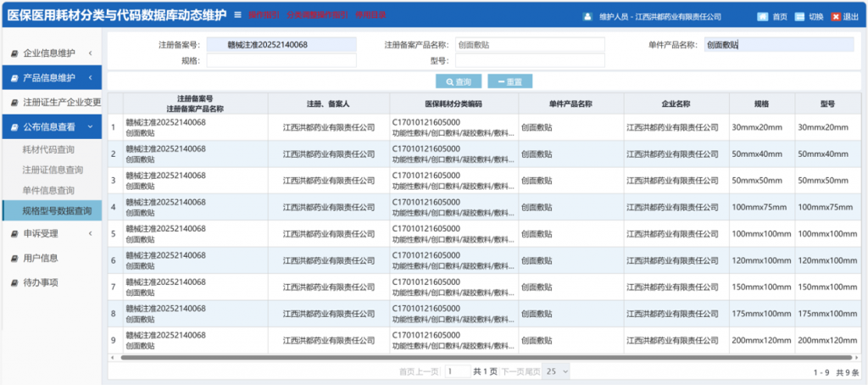Click the book icon beside 注册证生产企业变更
Viewport: 868px width, 385px height.
coord(14,103)
